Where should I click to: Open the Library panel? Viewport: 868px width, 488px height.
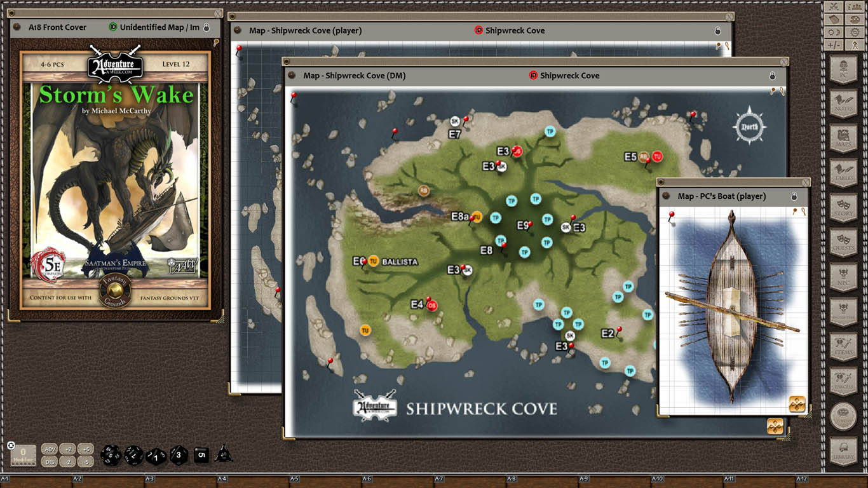843,451
